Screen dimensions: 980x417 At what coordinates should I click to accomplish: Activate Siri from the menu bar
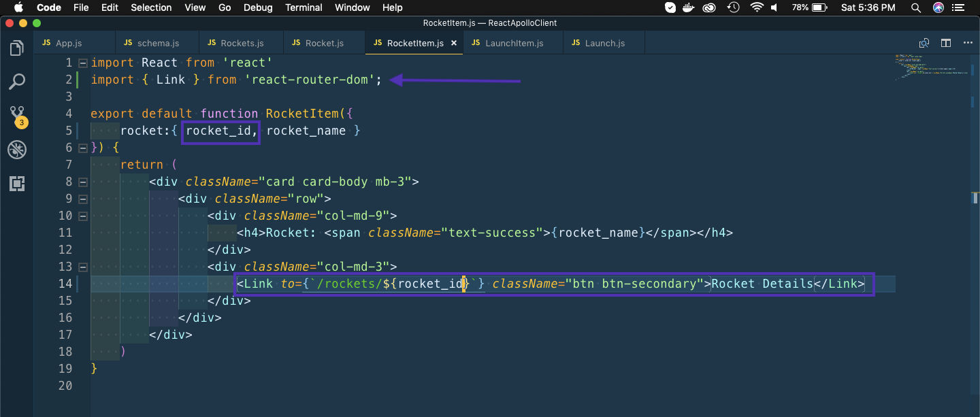(x=938, y=7)
